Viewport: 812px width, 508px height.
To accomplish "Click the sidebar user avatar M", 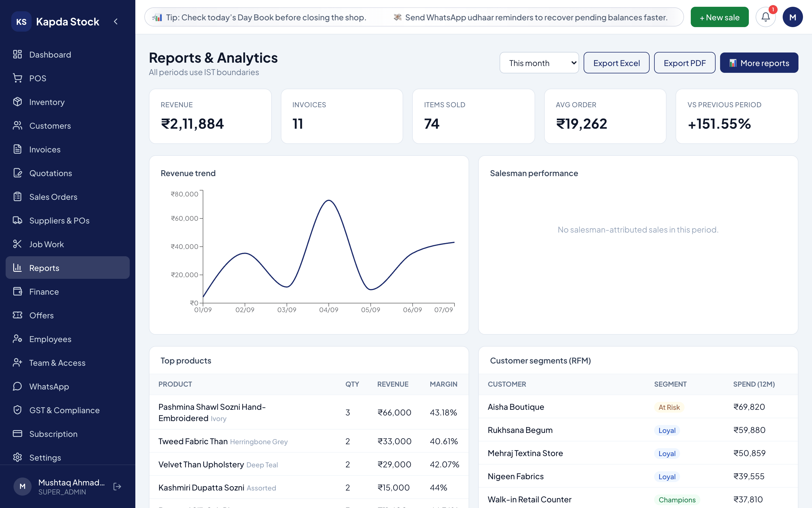I will [x=23, y=487].
